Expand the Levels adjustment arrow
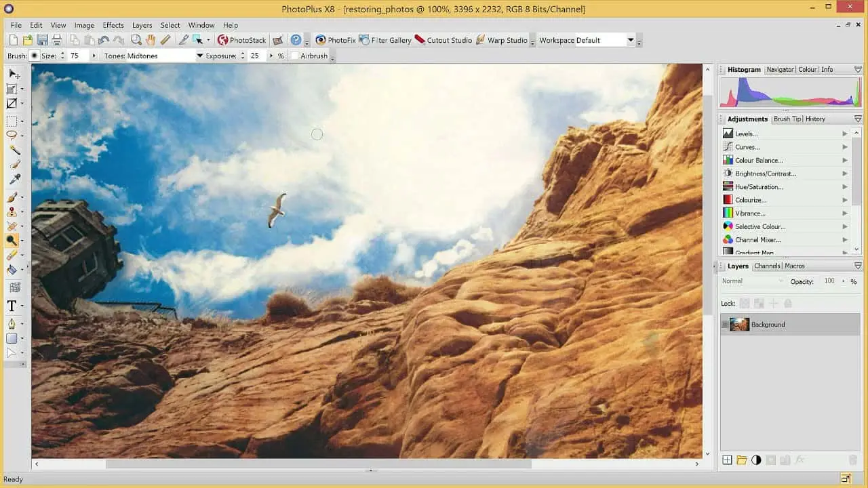Image resolution: width=868 pixels, height=488 pixels. pos(845,134)
